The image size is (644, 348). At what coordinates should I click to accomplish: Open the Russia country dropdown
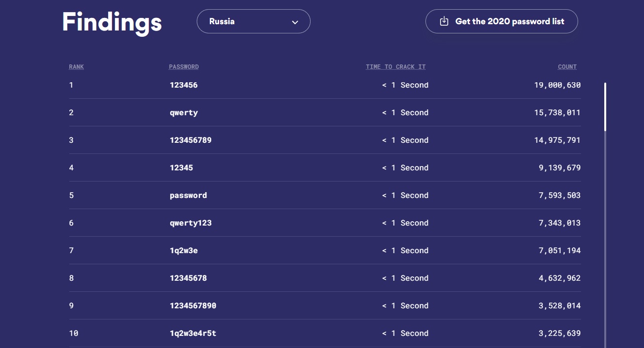[253, 21]
